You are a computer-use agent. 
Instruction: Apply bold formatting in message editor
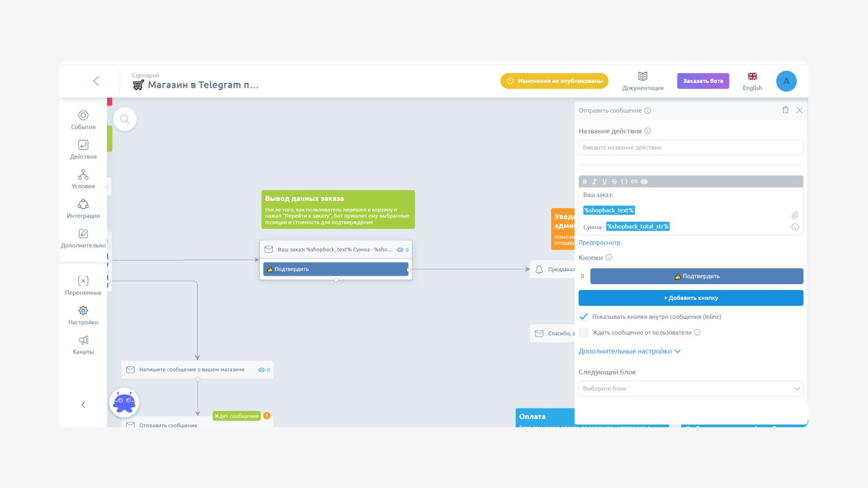tap(585, 182)
